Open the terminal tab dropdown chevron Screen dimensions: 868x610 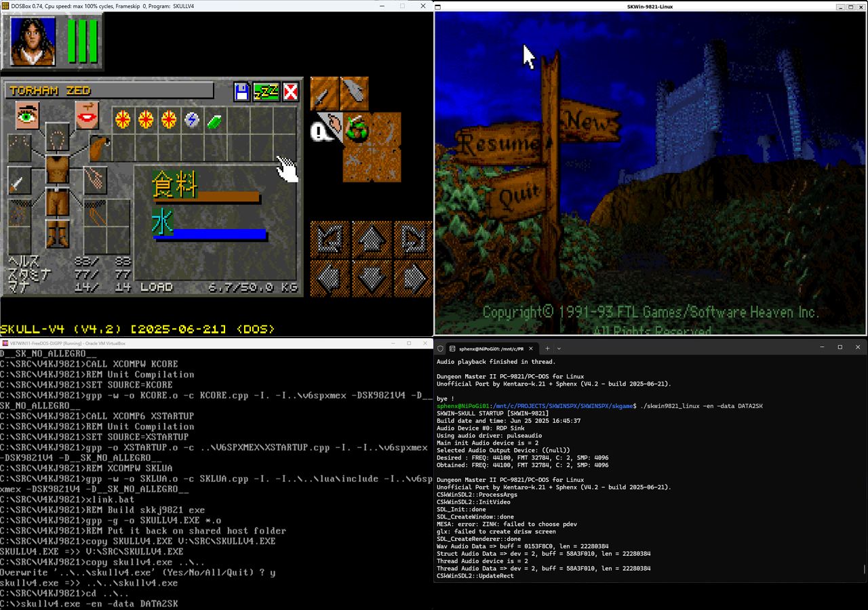click(x=559, y=348)
